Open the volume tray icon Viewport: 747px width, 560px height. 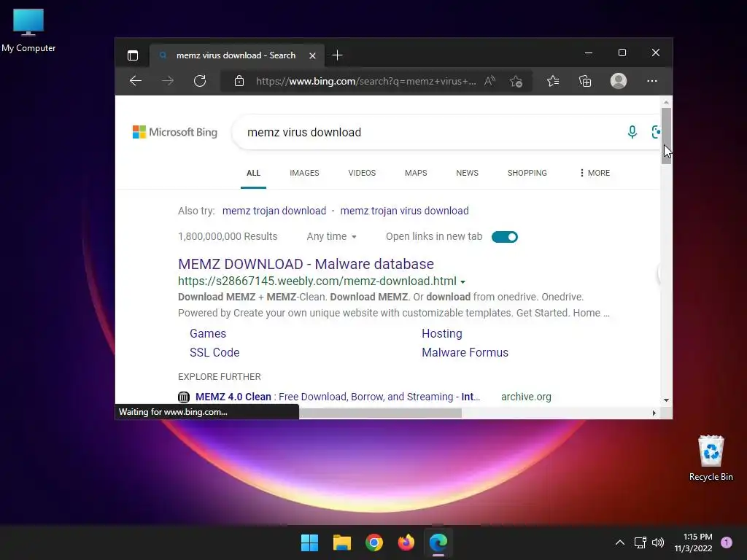pyautogui.click(x=658, y=542)
